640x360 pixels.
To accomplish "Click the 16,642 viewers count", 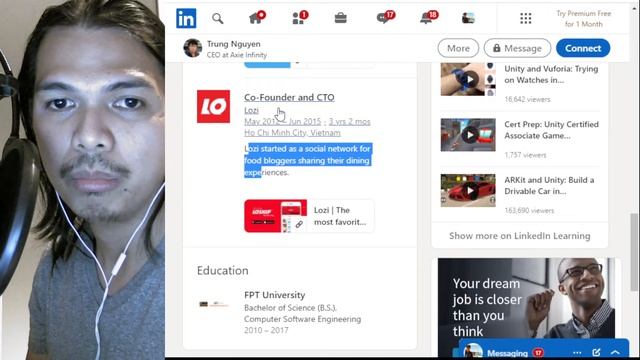I will tap(527, 99).
